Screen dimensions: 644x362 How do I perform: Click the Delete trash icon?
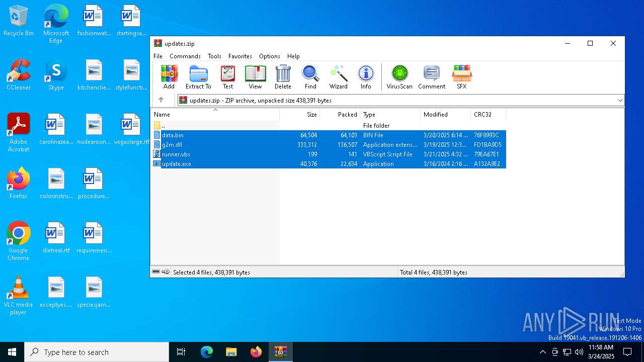coord(283,77)
